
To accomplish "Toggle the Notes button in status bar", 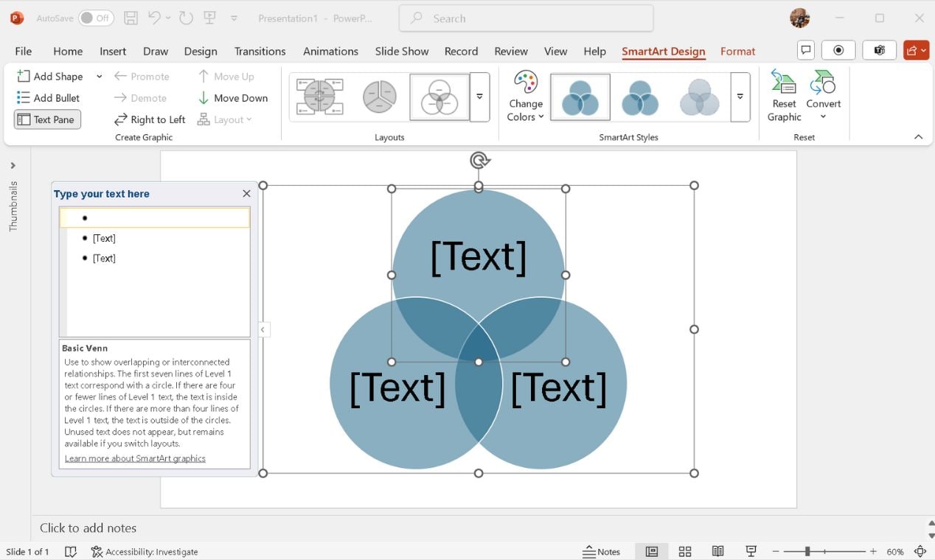I will 602,551.
